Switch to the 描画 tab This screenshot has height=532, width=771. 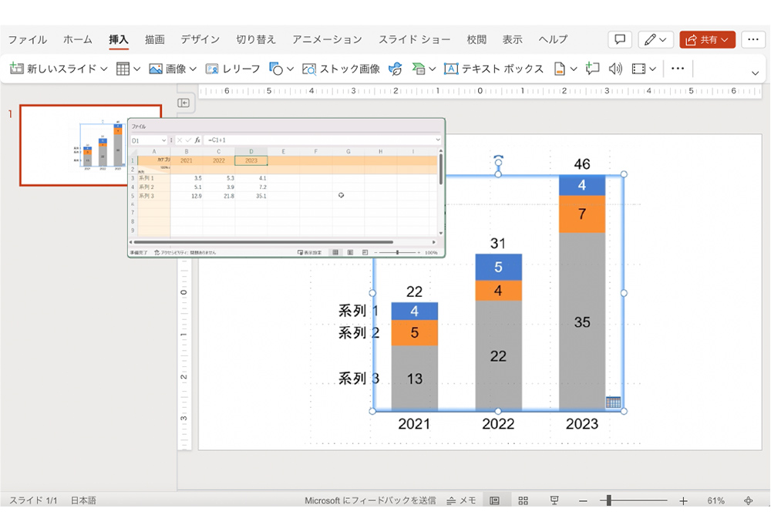[x=154, y=39]
